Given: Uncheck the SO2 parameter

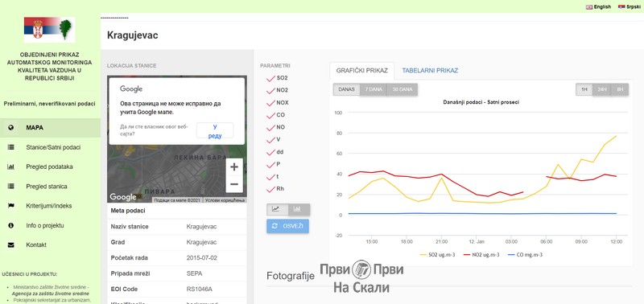Looking at the screenshot, I should (270, 78).
